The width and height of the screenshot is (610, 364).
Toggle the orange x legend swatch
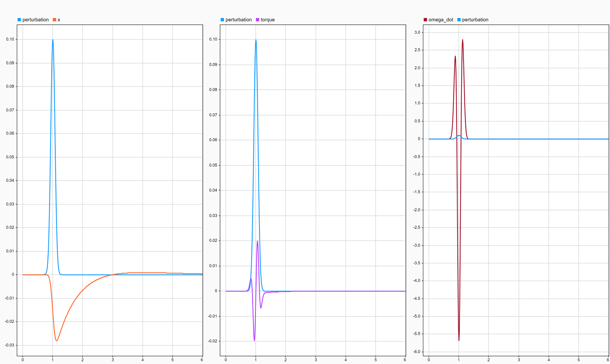(54, 20)
